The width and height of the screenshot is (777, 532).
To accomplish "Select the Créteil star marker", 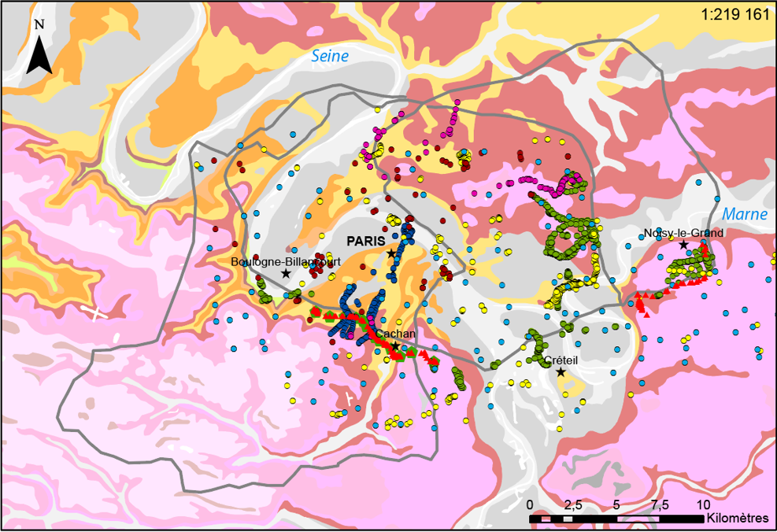I will (561, 371).
